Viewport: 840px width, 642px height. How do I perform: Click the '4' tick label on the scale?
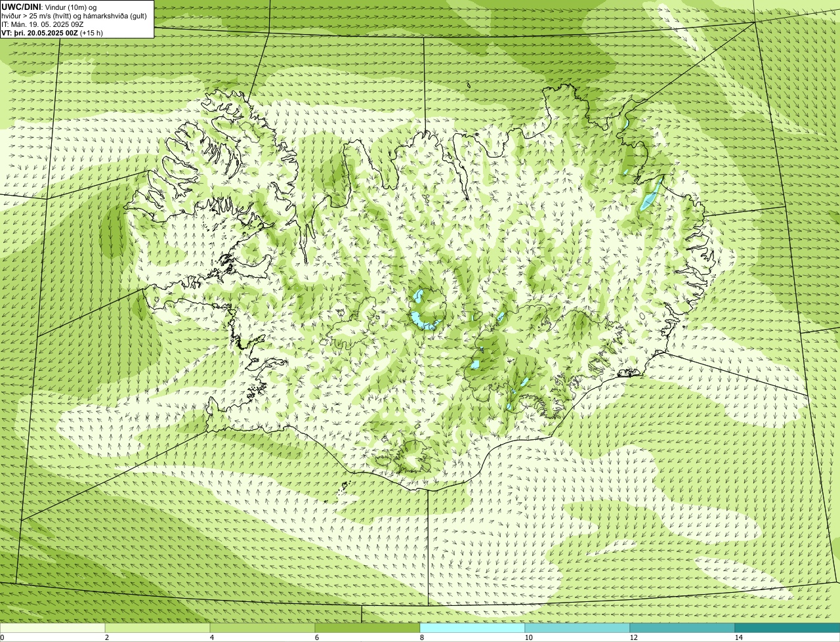coord(211,637)
